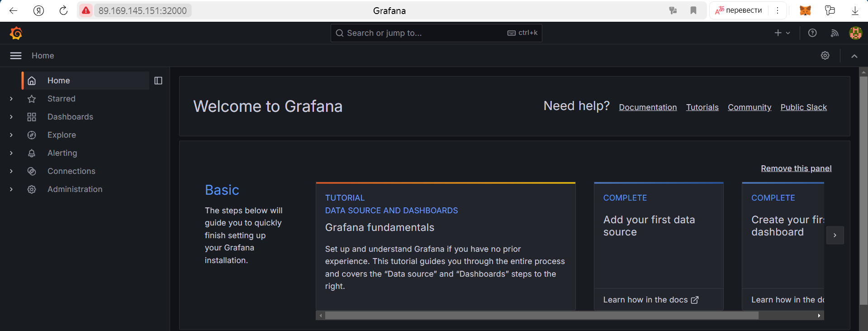Viewport: 868px width, 331px height.
Task: Select Starred in the sidebar
Action: (x=62, y=99)
